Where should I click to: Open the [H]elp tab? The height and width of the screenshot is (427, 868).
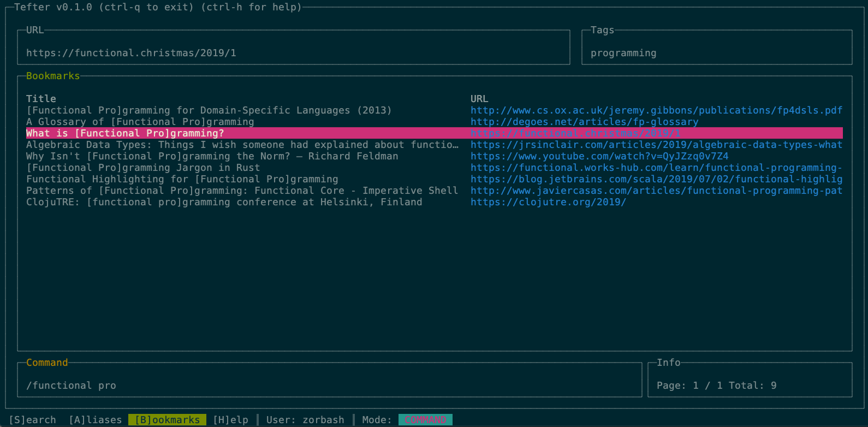[x=230, y=420]
